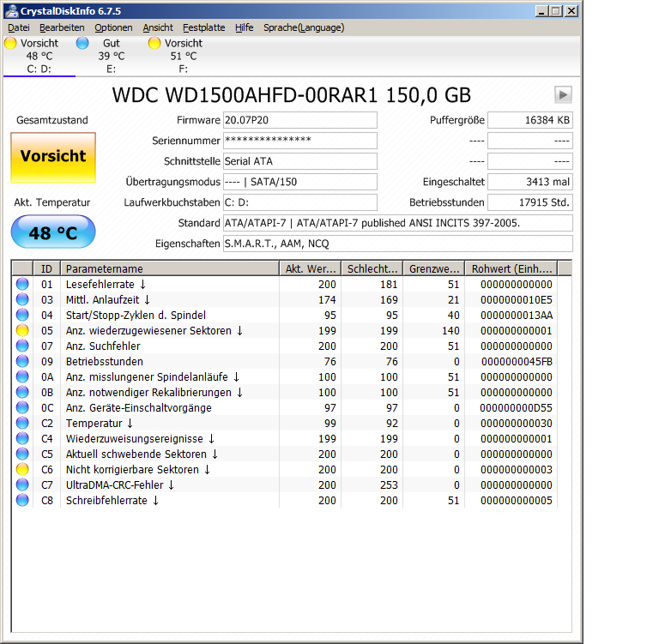Click blue status icon of Schreibfehlerrate row
Viewport: 659px width, 644px height.
pyautogui.click(x=22, y=500)
